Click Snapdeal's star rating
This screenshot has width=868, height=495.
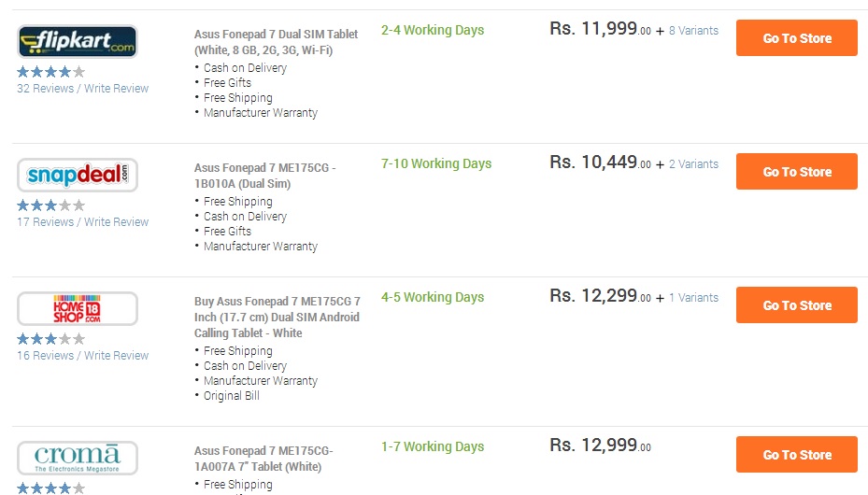(51, 205)
